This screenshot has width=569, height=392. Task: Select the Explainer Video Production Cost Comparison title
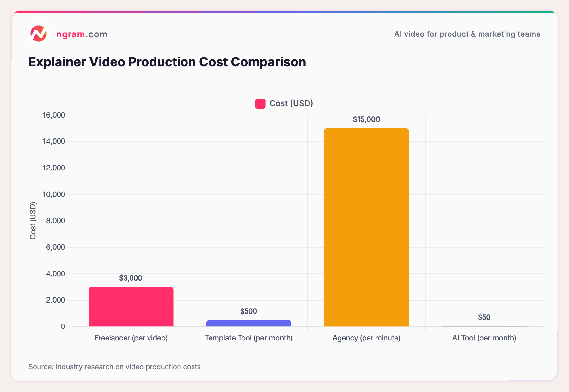tap(167, 62)
